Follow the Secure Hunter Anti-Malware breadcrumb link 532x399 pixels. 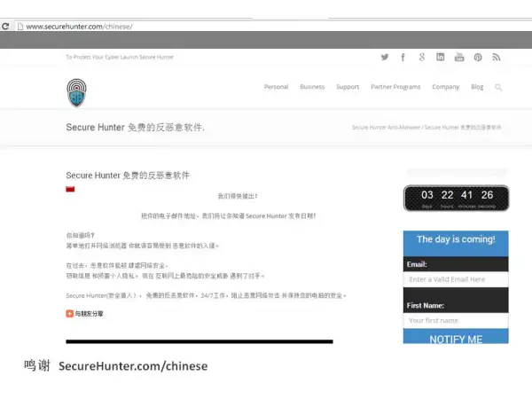386,127
